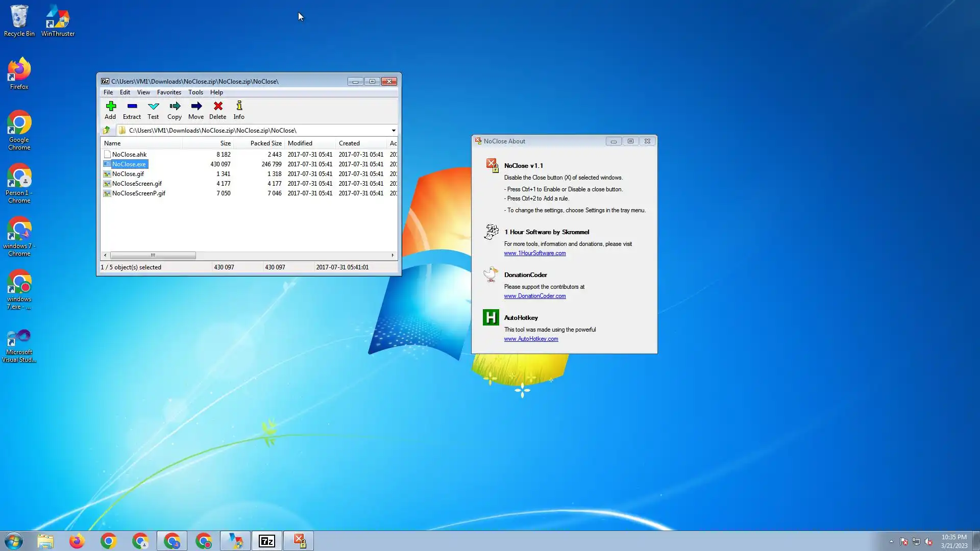Open the Tools menu
This screenshot has width=980, height=551.
[x=195, y=92]
